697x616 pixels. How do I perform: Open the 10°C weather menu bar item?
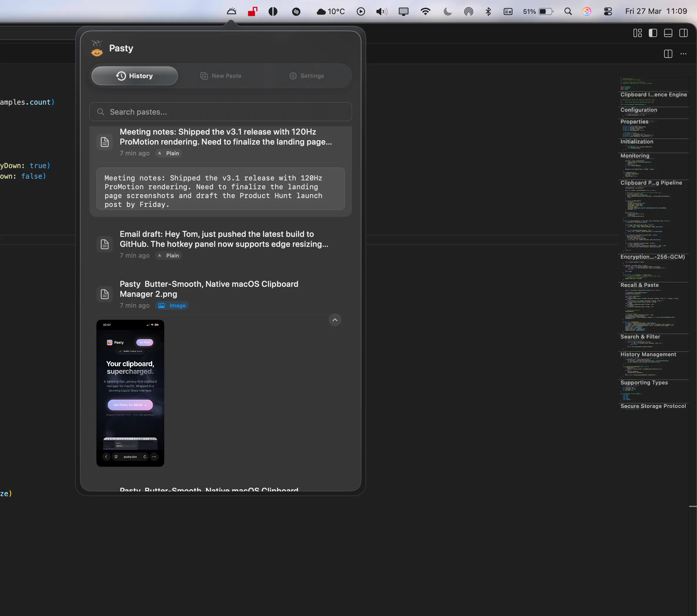click(330, 11)
